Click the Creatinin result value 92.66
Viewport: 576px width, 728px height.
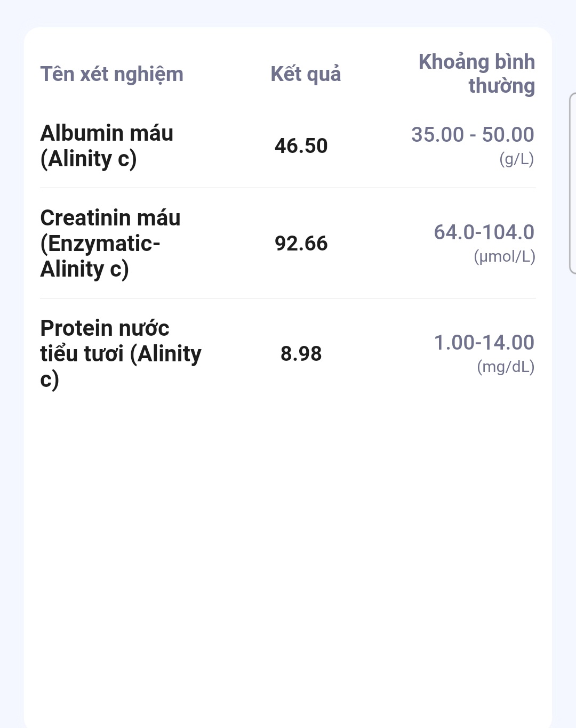tap(301, 244)
